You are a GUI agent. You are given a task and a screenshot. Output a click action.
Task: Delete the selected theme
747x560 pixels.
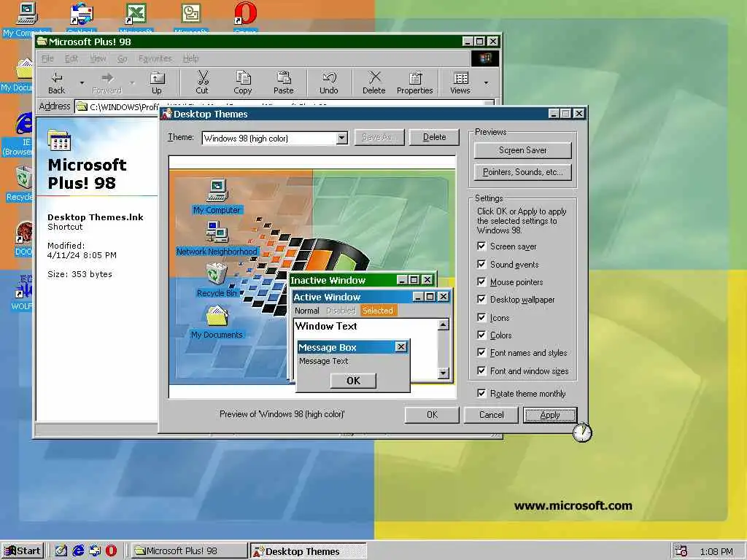point(434,137)
